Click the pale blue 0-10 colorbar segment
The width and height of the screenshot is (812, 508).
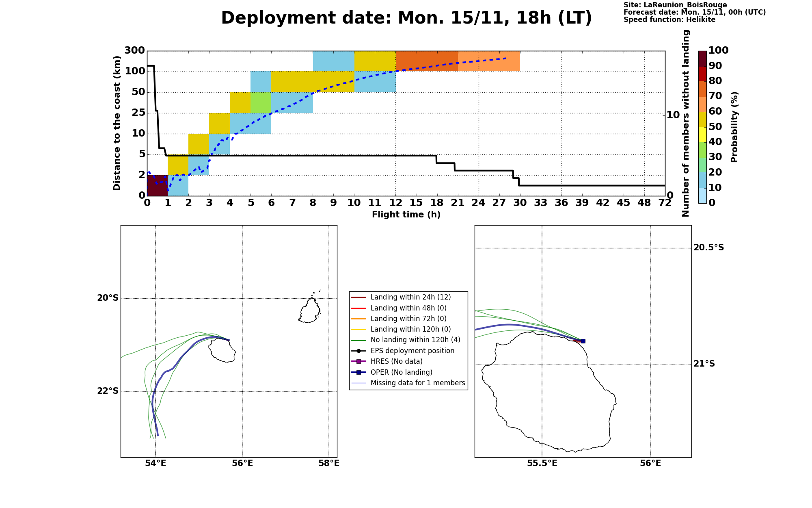[702, 195]
